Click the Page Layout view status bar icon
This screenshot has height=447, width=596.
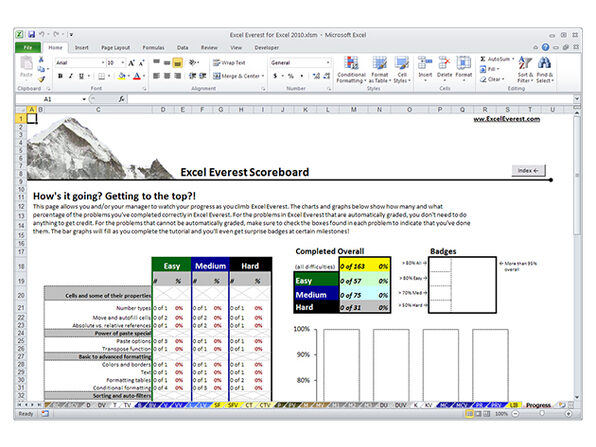click(x=478, y=414)
